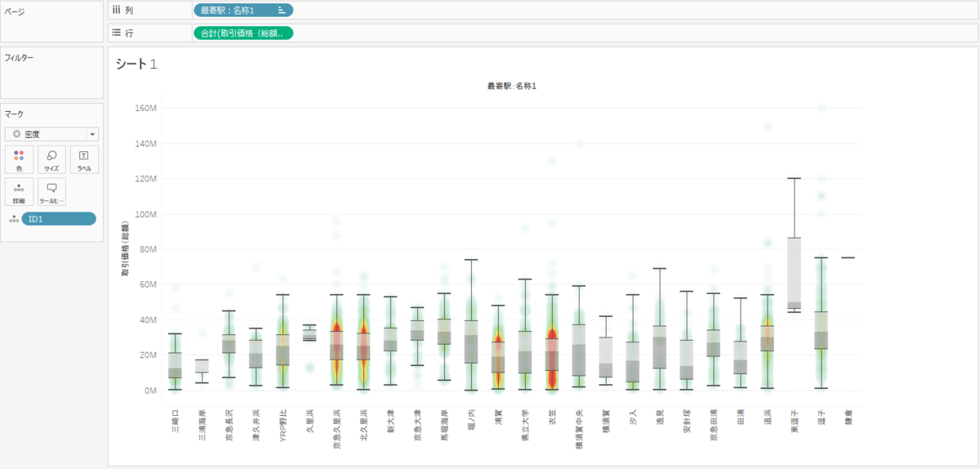Click the 京急長沢 station label

[229, 424]
